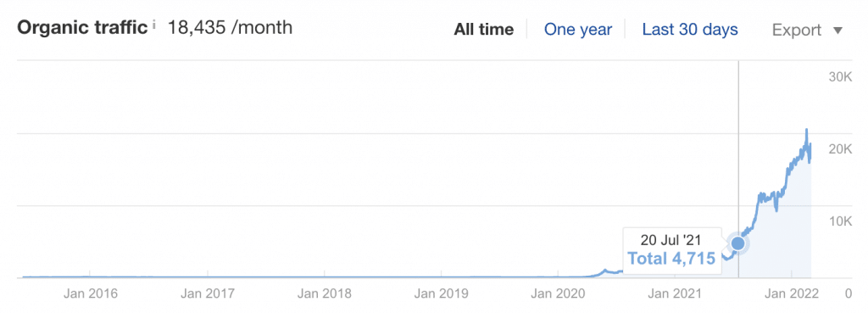The height and width of the screenshot is (313, 868).
Task: Click the 20 Jul '21 tooltip box
Action: pyautogui.click(x=671, y=250)
